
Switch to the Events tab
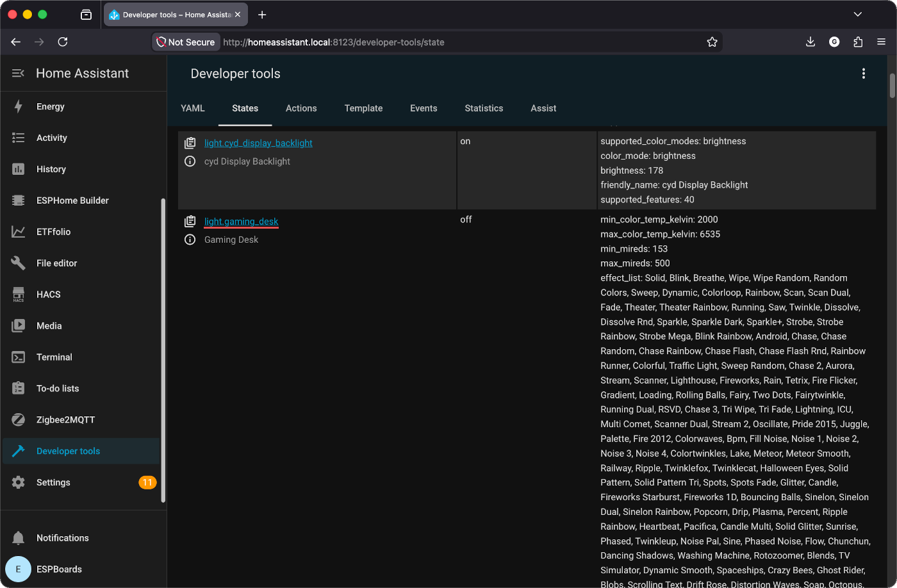click(x=424, y=108)
